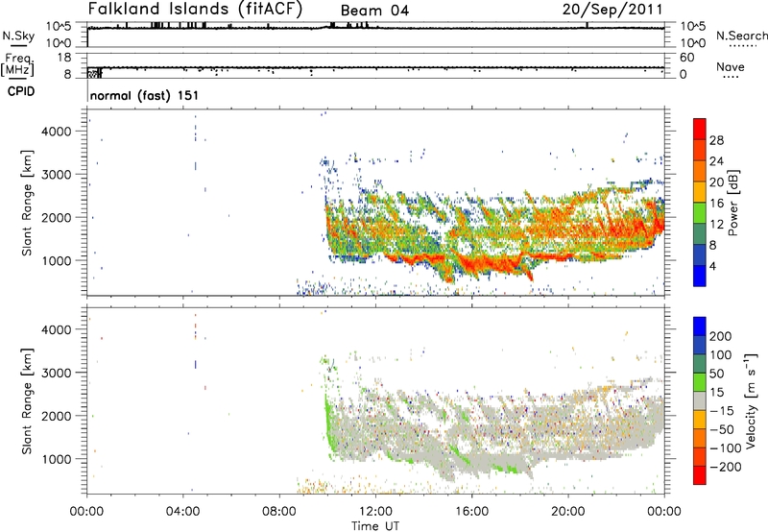The image size is (768, 532).
Task: Click the red swatch of Power colorbar
Action: pyautogui.click(x=700, y=129)
